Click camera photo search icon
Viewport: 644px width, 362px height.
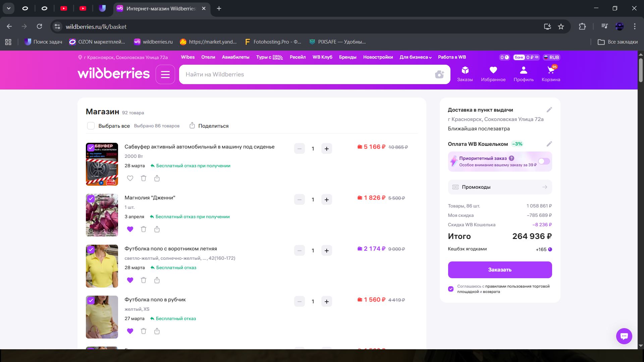tap(439, 74)
